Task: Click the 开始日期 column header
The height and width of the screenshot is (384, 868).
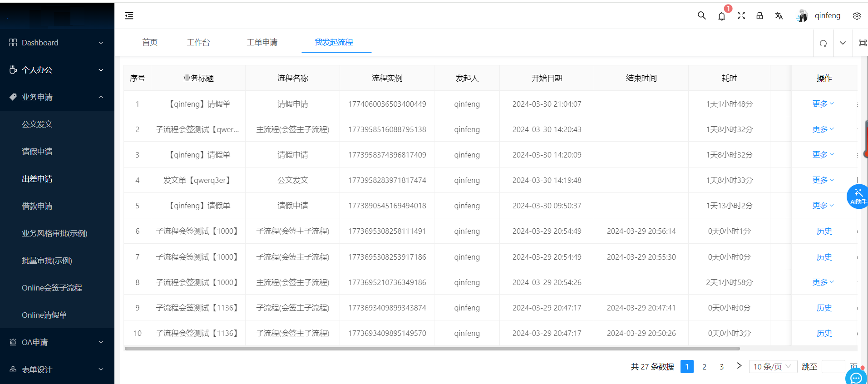Action: point(547,78)
